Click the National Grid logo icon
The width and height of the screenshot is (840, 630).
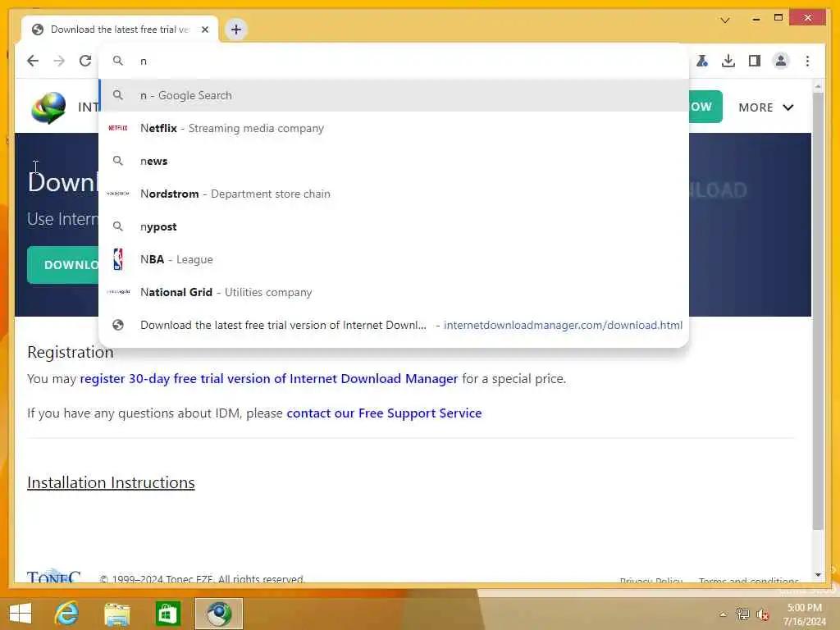(118, 292)
